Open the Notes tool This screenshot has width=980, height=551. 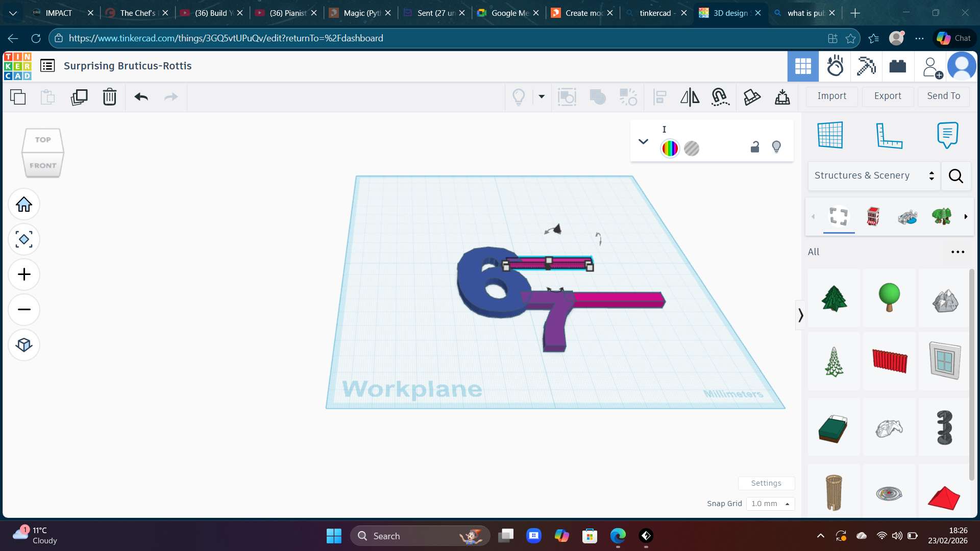947,135
